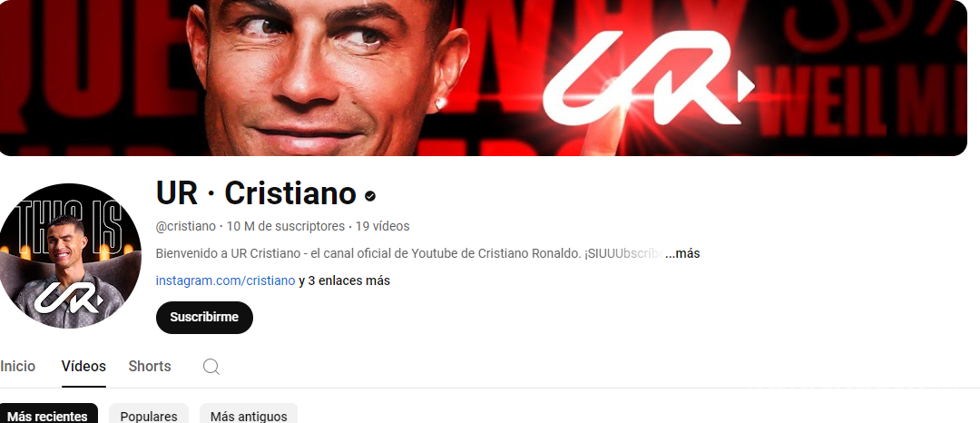Open the instagram.com/cristiano link
Screen dimensions: 980x423
(x=225, y=280)
